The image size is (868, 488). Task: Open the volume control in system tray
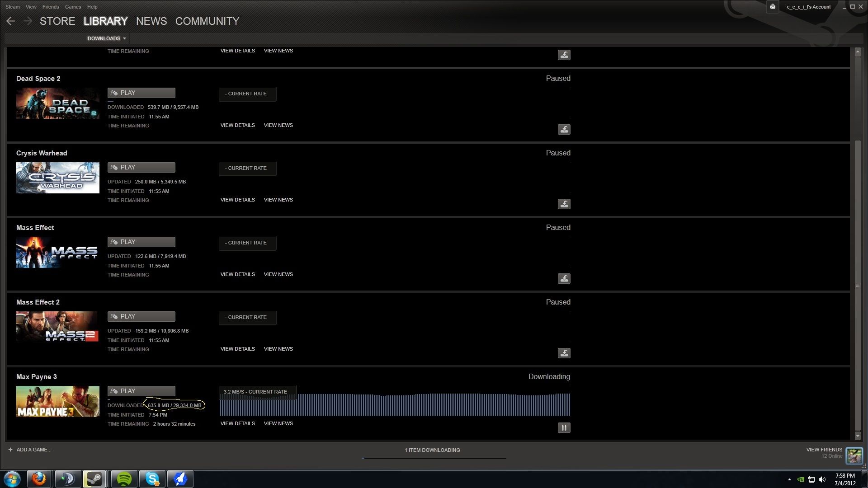[x=822, y=479]
